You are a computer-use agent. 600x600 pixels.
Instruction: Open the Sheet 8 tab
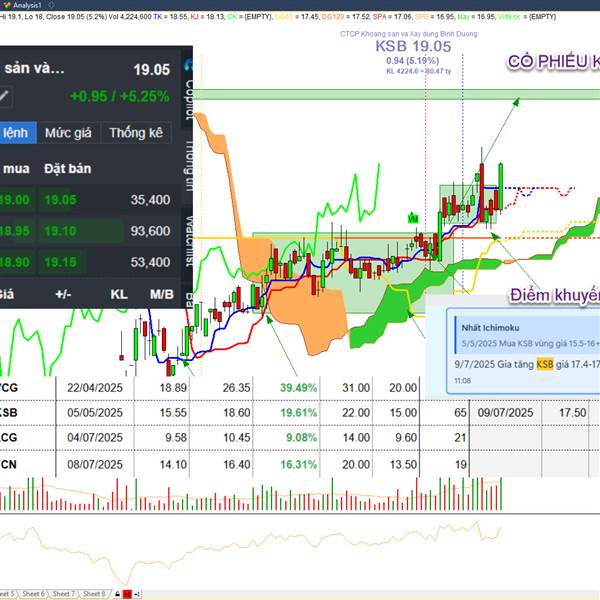pyautogui.click(x=94, y=593)
